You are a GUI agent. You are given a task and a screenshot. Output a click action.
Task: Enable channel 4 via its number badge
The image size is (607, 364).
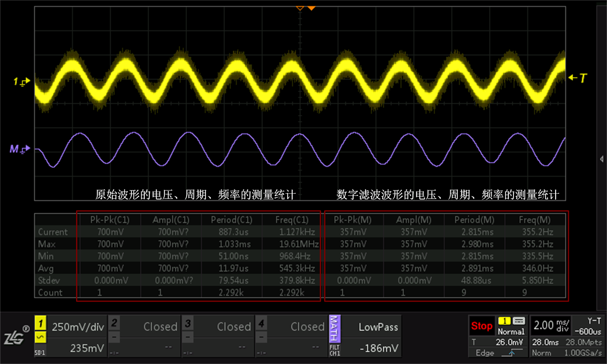point(261,323)
